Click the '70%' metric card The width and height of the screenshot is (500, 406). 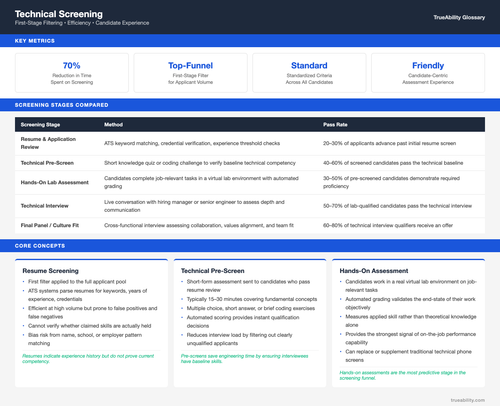coord(72,73)
